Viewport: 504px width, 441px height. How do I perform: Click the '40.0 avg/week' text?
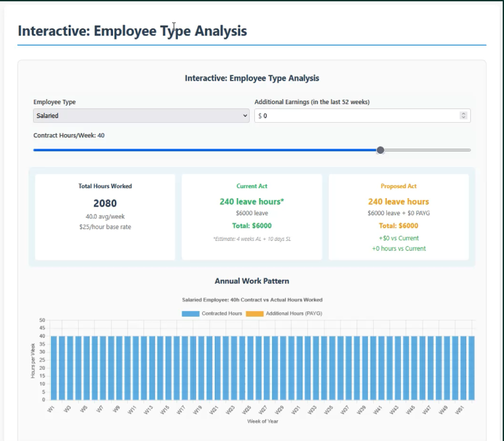coord(105,217)
